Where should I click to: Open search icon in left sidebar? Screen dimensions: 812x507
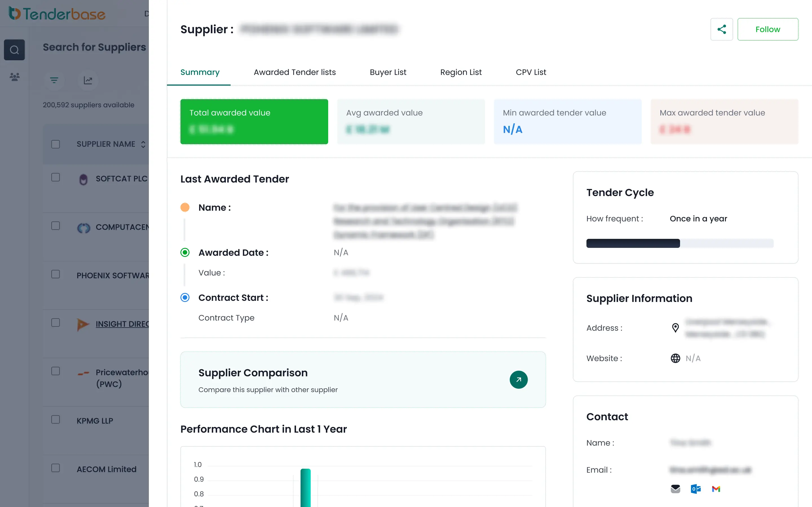(x=14, y=50)
